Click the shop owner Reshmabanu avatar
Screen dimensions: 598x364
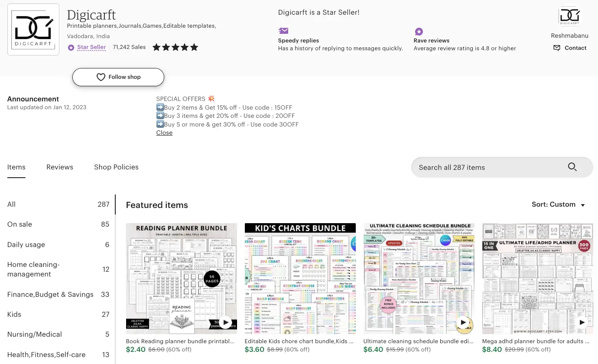[x=569, y=17]
